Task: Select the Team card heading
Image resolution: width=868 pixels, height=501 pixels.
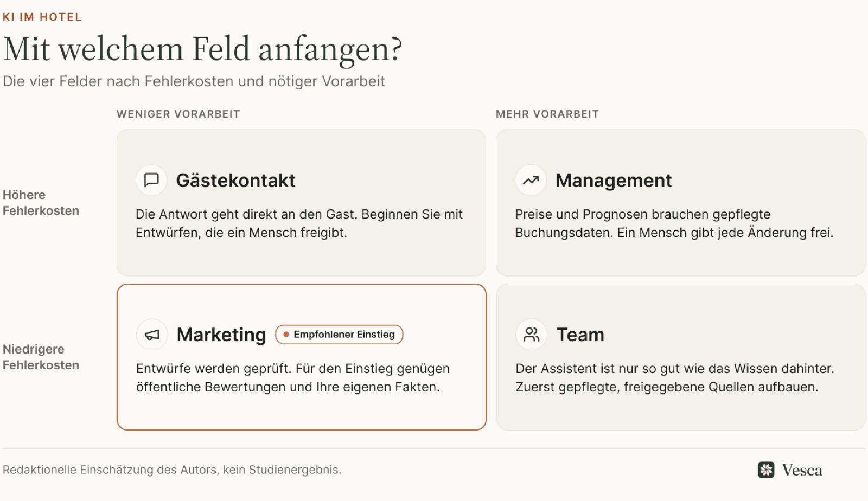Action: click(x=580, y=335)
